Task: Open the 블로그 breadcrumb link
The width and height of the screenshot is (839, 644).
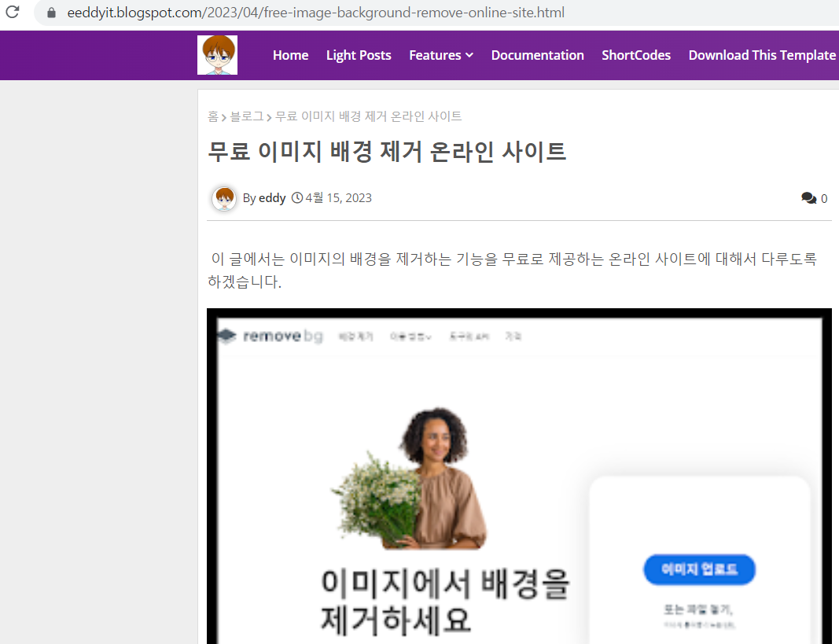Action: click(247, 116)
